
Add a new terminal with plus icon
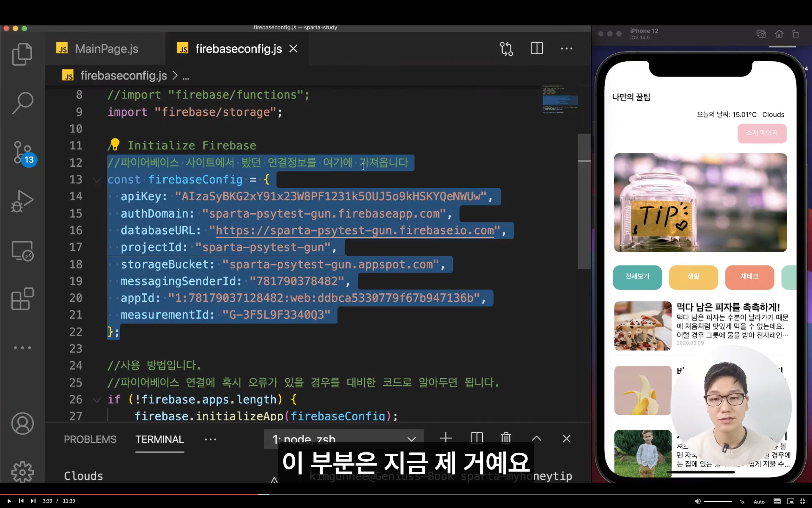coord(446,438)
